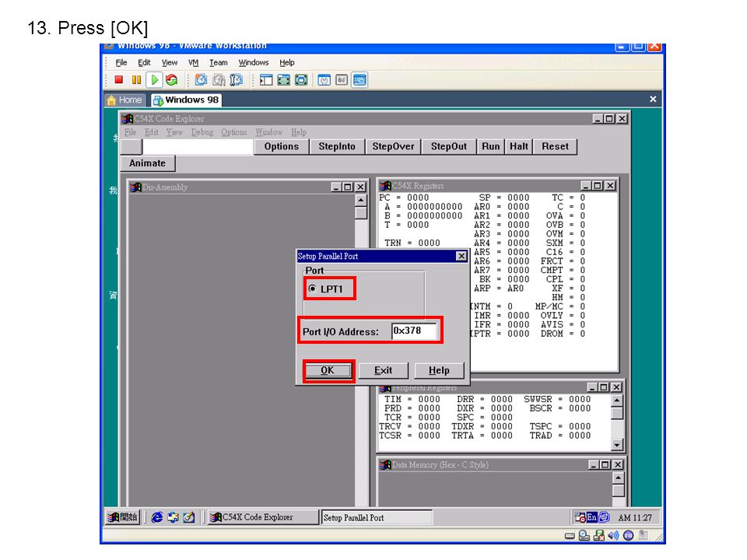Image resolution: width=747 pixels, height=560 pixels.
Task: Click Setup Parallel Port in the taskbar
Action: click(x=377, y=518)
